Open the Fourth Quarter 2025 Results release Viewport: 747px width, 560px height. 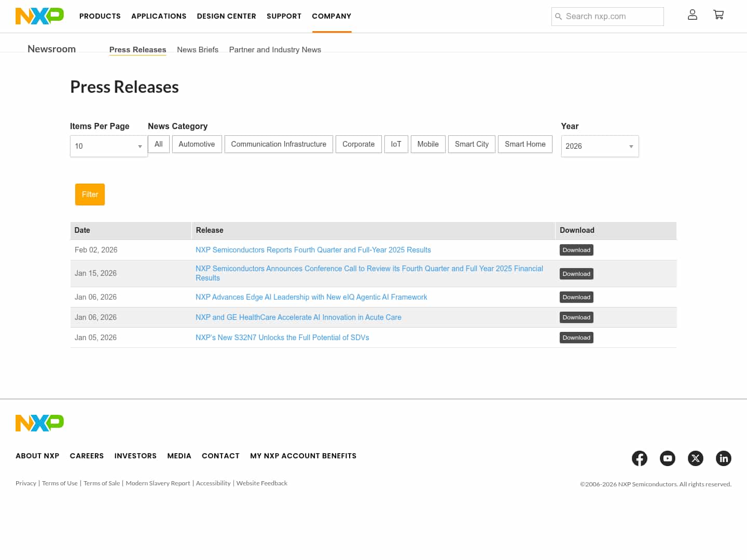[x=313, y=249]
